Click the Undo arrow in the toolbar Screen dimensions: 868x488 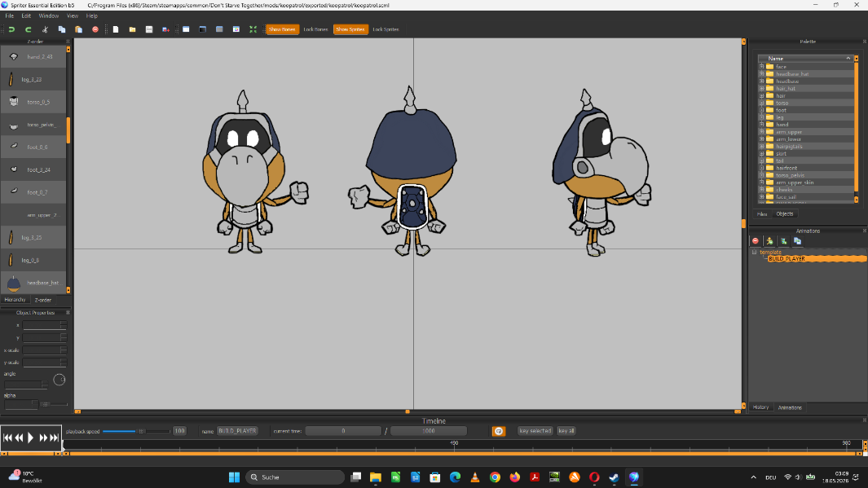(x=11, y=29)
